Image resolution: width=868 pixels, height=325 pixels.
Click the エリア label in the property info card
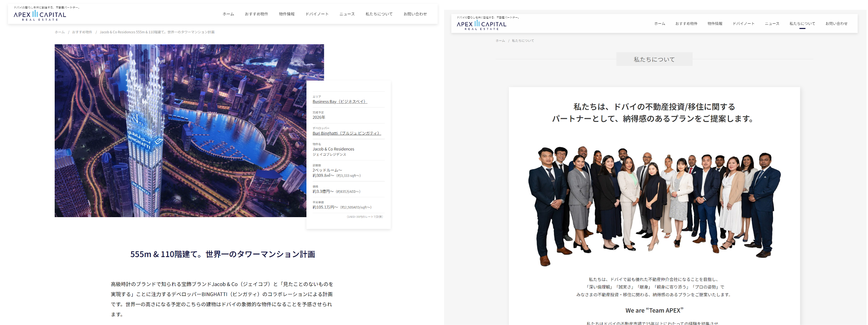pos(317,97)
